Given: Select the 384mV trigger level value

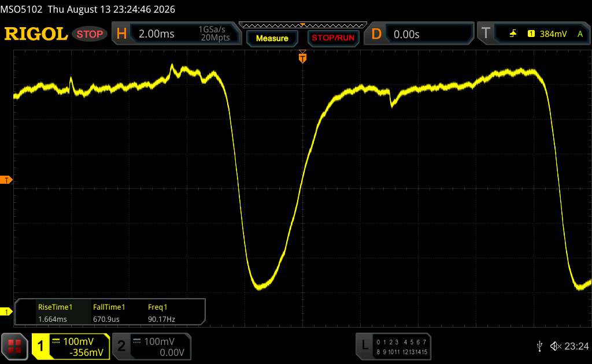Looking at the screenshot, I should [x=553, y=34].
